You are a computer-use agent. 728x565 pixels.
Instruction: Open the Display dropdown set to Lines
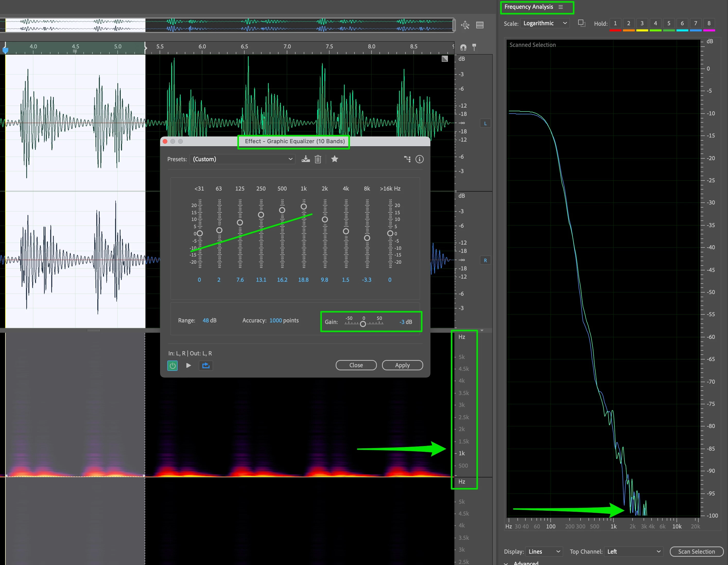tap(544, 551)
